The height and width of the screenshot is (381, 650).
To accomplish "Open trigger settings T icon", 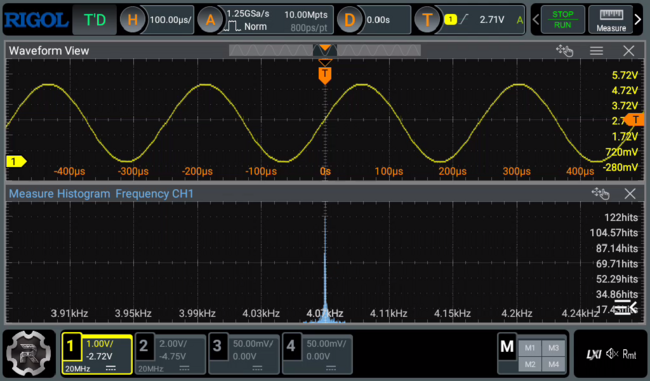I will [427, 19].
